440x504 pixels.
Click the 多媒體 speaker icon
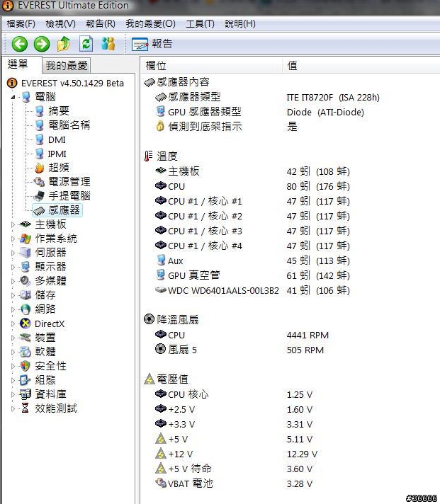pyautogui.click(x=25, y=281)
